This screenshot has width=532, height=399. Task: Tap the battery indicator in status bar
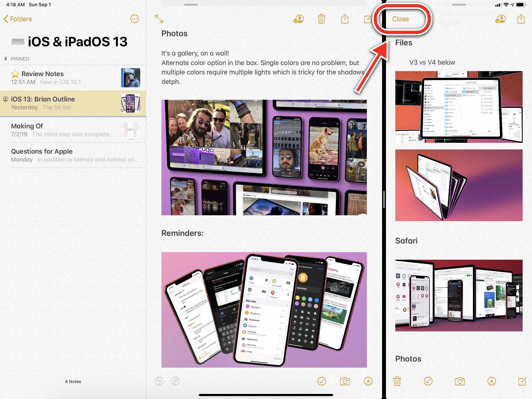[x=521, y=4]
